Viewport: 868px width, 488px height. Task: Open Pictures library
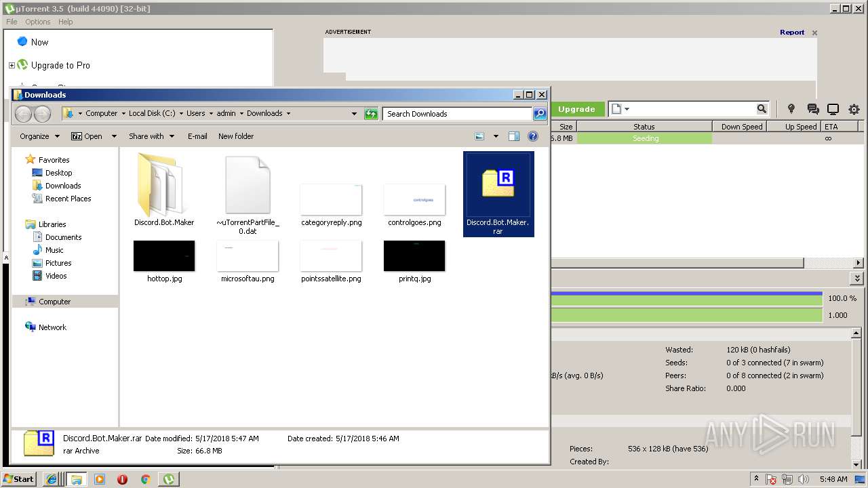pyautogui.click(x=58, y=263)
